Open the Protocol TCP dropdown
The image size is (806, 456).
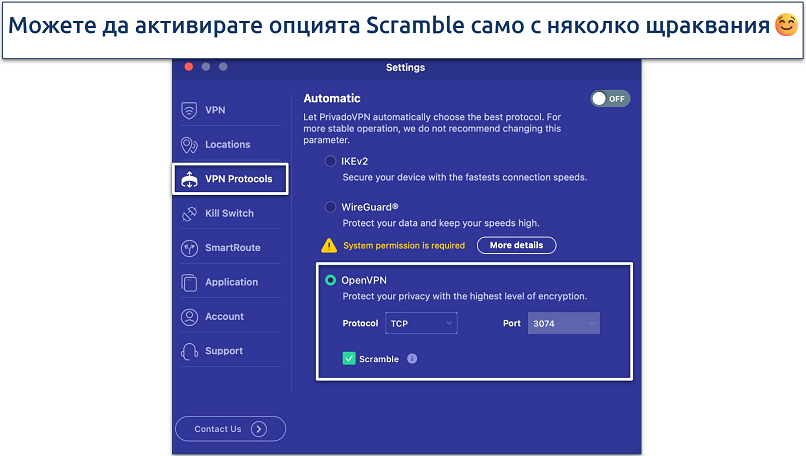[421, 323]
